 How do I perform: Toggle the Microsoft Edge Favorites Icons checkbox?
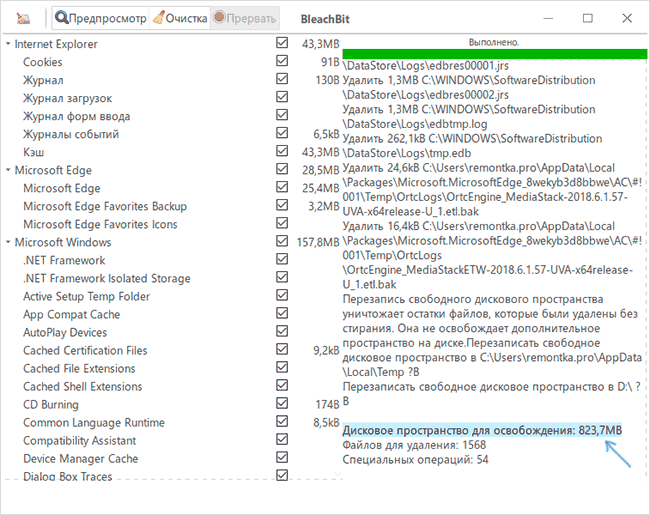[x=282, y=223]
